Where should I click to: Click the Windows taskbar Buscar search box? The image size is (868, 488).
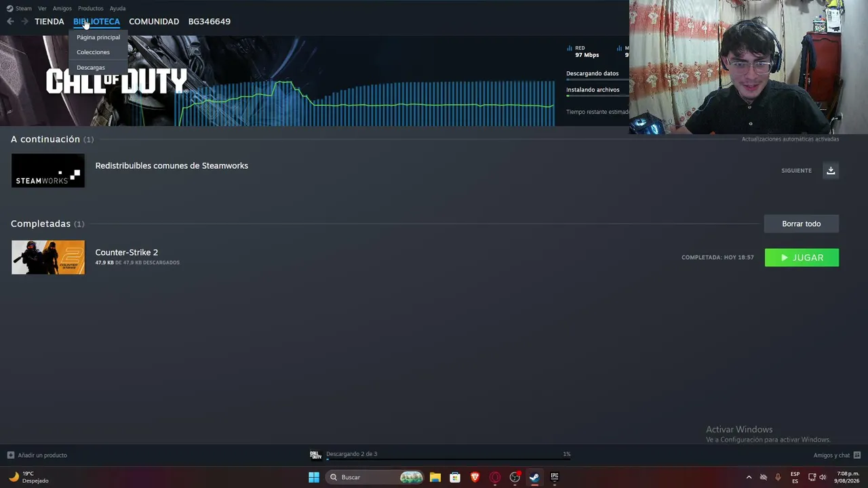click(374, 477)
